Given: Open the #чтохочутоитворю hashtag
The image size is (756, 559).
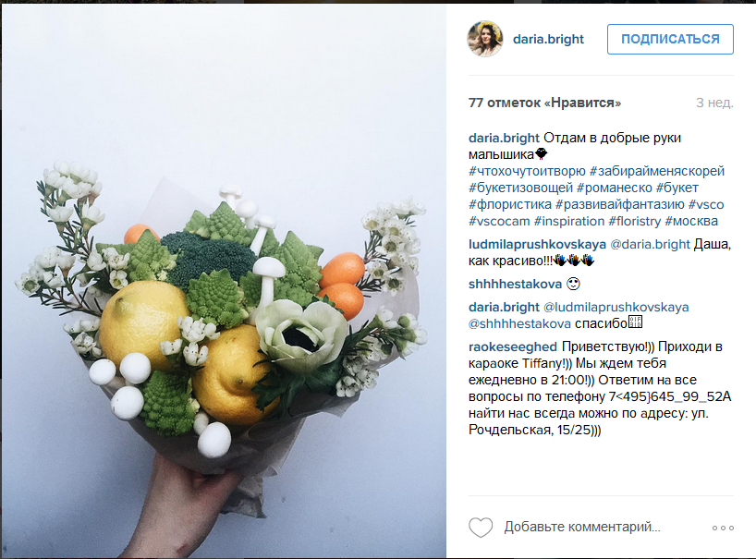Looking at the screenshot, I should click(527, 171).
